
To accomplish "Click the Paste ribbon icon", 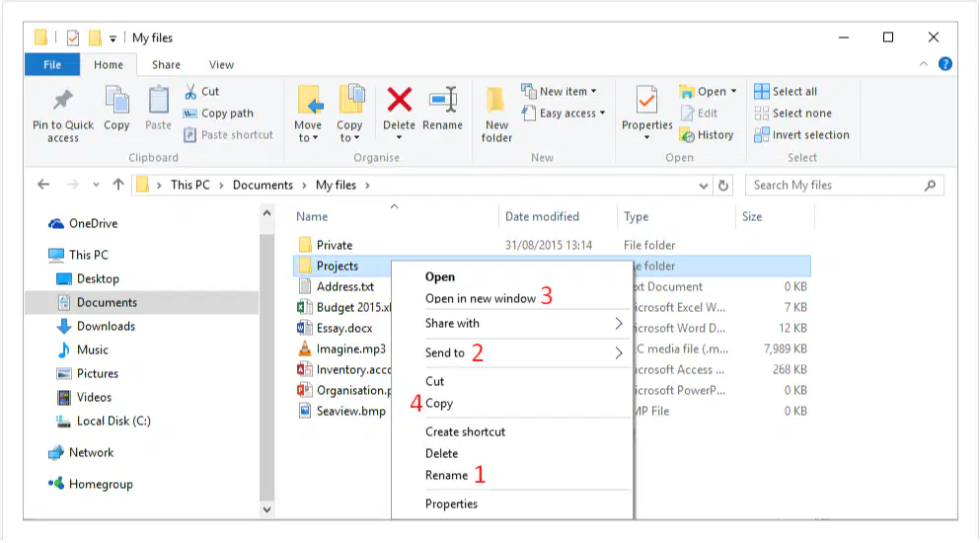I will point(158,100).
